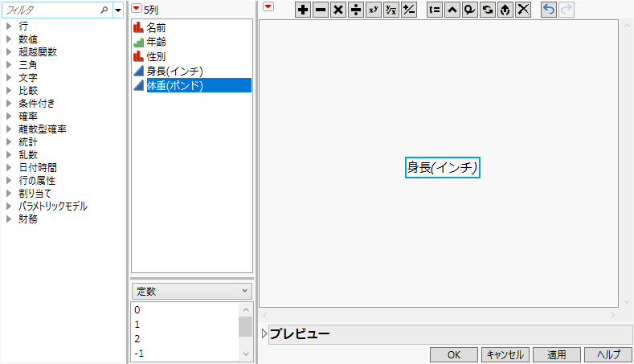This screenshot has width=634, height=364.
Task: Click the 適用 button
Action: point(557,354)
